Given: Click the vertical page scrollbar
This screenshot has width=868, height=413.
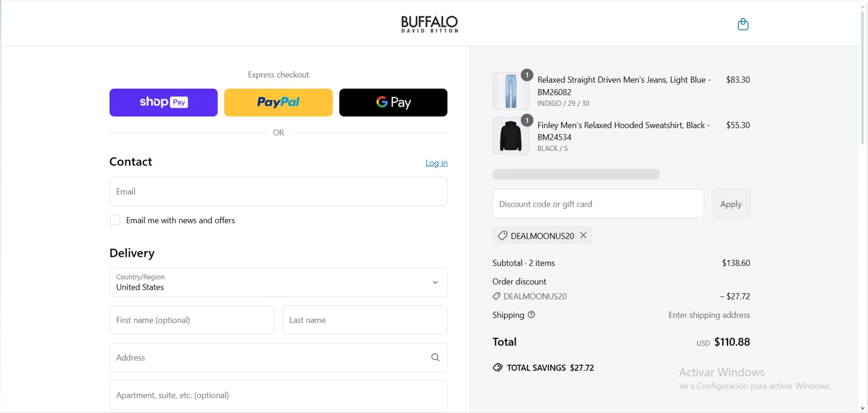Looking at the screenshot, I should tap(863, 78).
